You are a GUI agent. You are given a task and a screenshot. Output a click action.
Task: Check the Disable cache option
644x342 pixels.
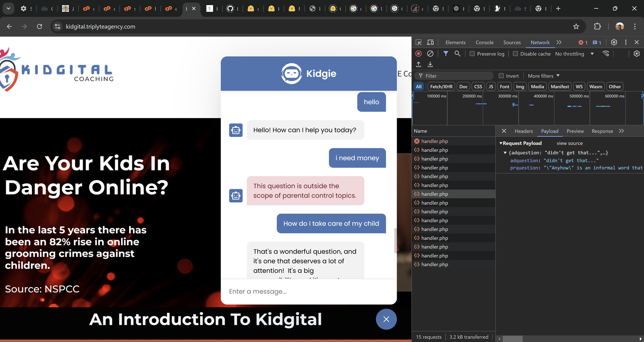(515, 54)
